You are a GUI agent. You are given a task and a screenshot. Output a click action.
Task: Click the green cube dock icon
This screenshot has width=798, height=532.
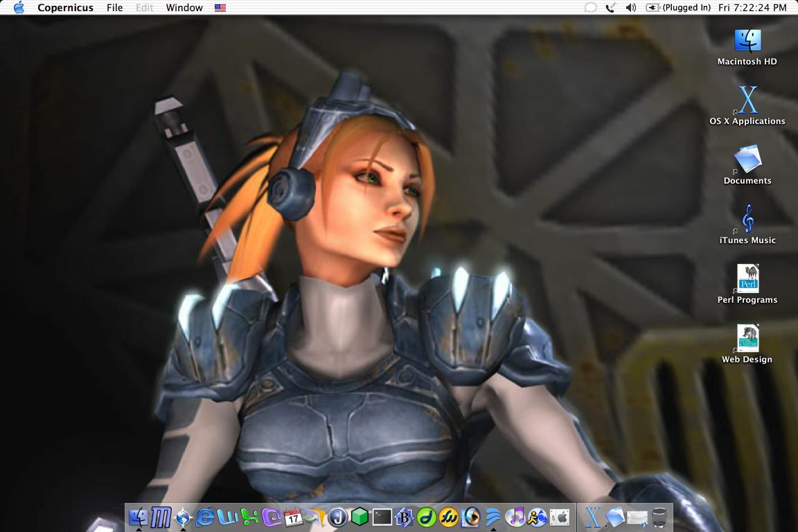[360, 517]
